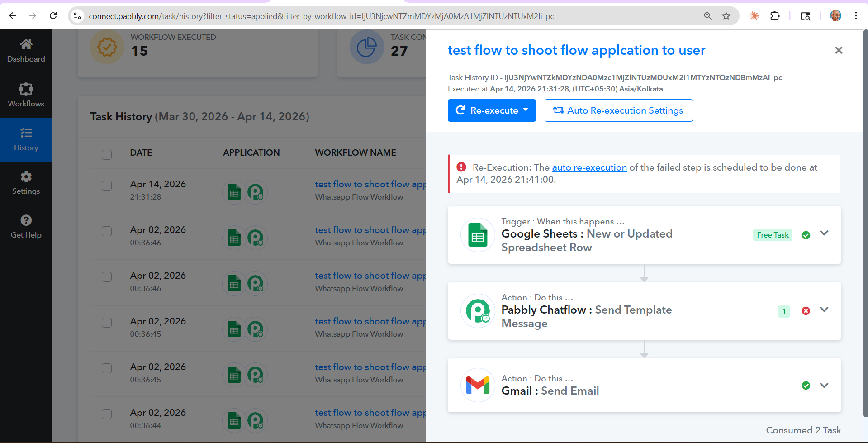
Task: Click the panel title 'test flow to shoot flow applcation to user'
Action: coord(576,50)
